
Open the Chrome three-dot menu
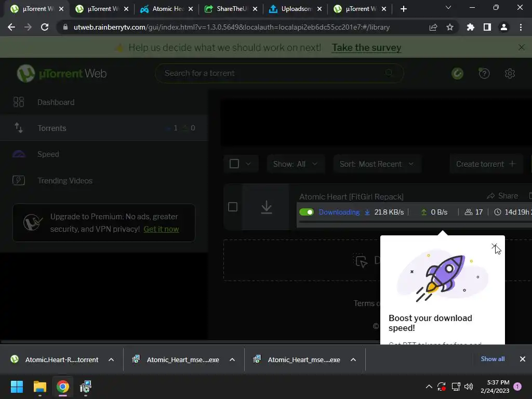[x=521, y=27]
